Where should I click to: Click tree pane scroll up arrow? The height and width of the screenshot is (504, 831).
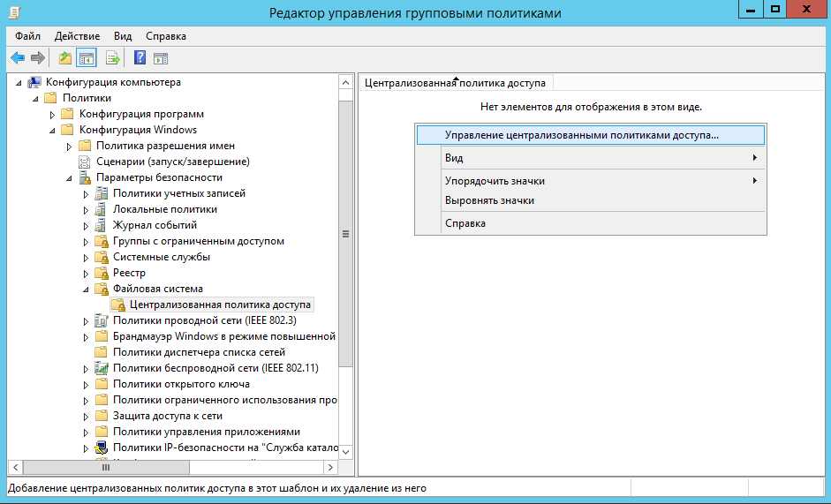pyautogui.click(x=345, y=83)
